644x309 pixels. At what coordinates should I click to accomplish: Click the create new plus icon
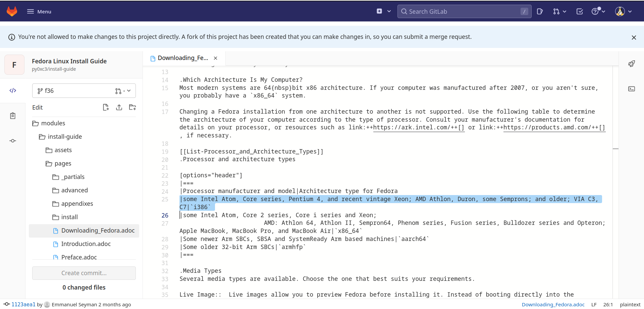tap(379, 11)
